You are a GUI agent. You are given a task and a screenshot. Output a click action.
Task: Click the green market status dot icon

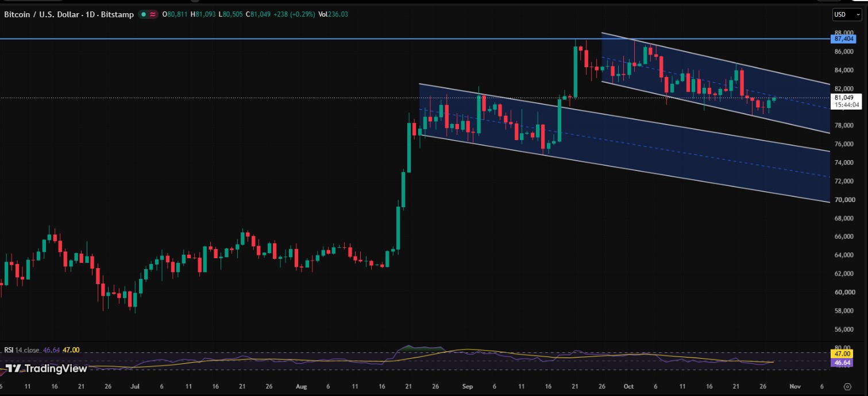(x=143, y=14)
